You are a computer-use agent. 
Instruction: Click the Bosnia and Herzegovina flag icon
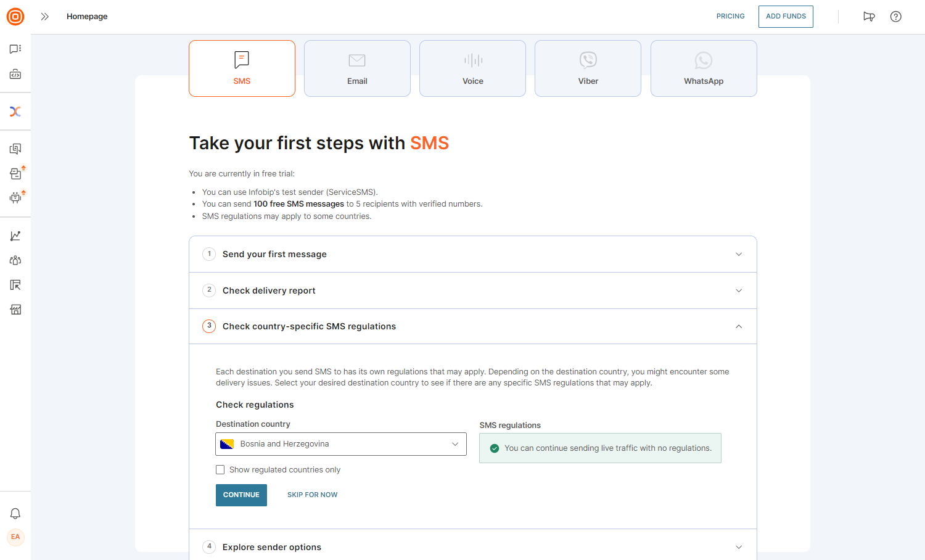pos(227,444)
